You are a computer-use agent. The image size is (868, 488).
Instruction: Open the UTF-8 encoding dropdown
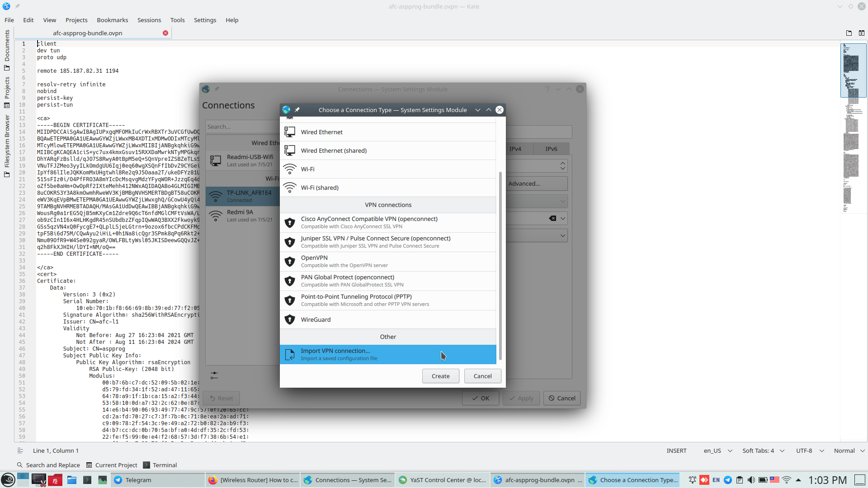click(810, 450)
